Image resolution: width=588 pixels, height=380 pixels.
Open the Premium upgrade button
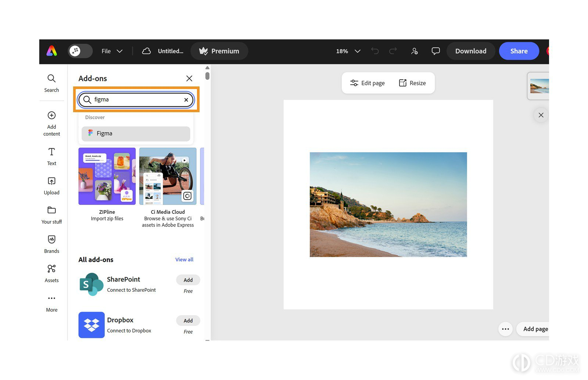[x=219, y=51]
